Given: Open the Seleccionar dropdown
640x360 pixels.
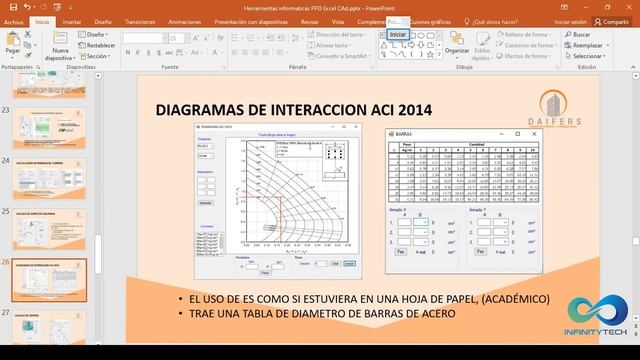Looking at the screenshot, I should click(x=586, y=56).
